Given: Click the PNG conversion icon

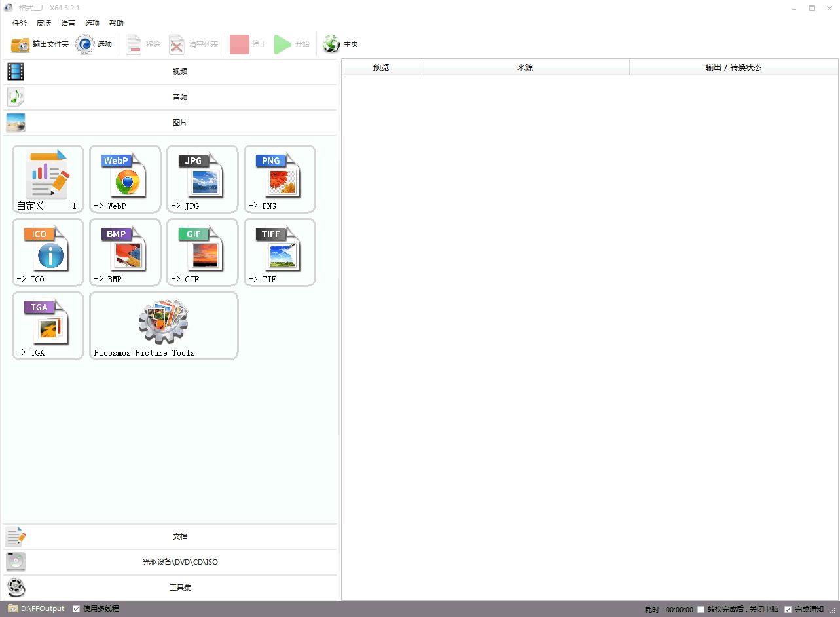Looking at the screenshot, I should (x=279, y=178).
